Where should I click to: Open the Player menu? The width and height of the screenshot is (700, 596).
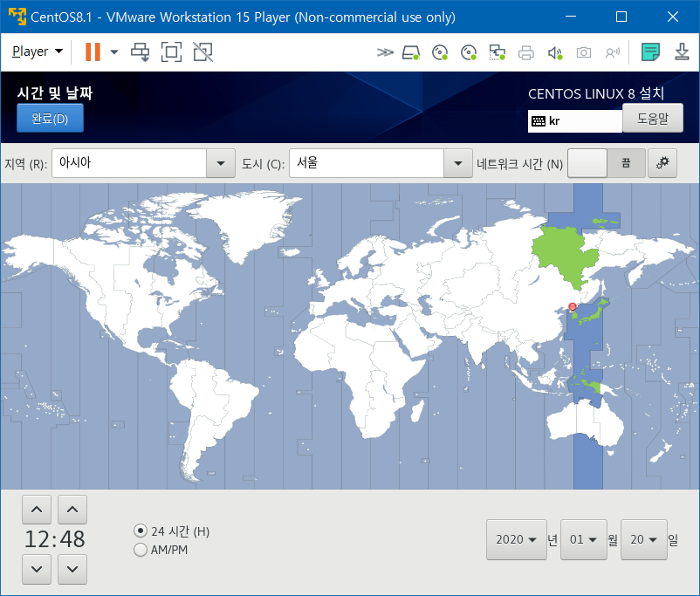click(38, 51)
